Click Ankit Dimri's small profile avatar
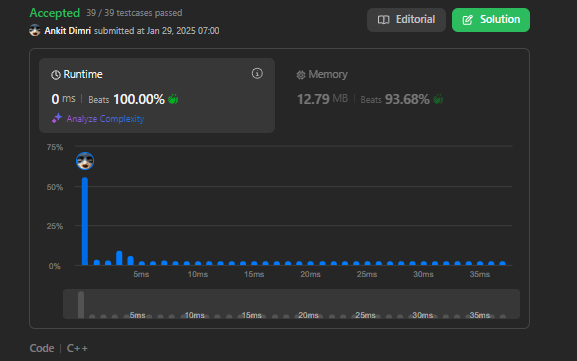This screenshot has width=577, height=361. 35,30
